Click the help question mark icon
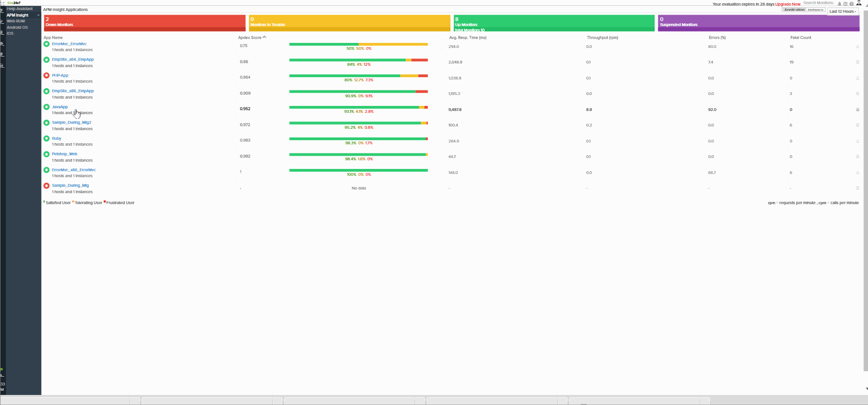The height and width of the screenshot is (405, 868). point(852,4)
